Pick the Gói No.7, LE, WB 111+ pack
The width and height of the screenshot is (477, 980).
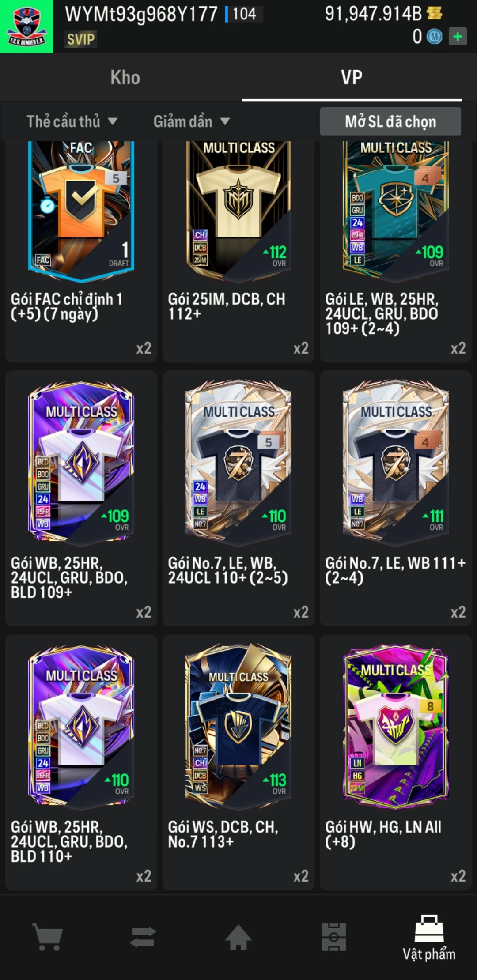click(x=396, y=498)
